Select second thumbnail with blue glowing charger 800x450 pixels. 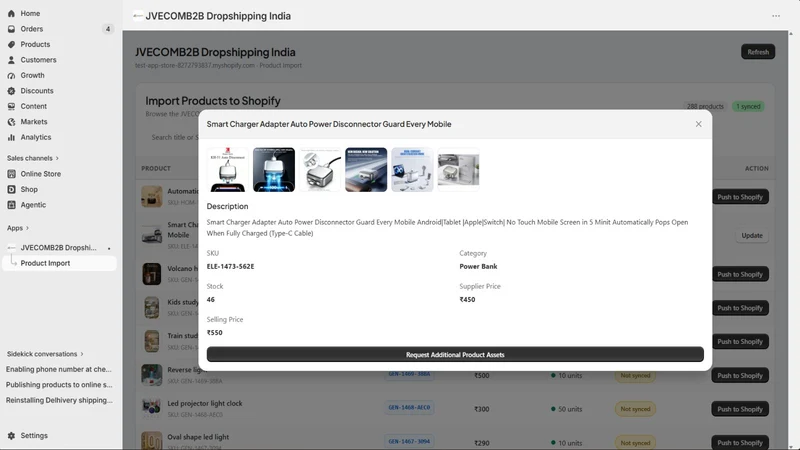274,170
